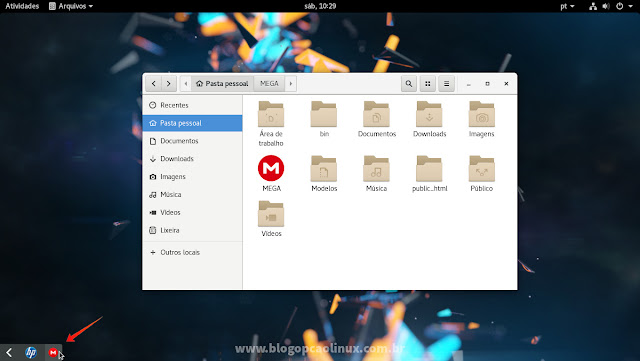Click the Recentes clock icon in sidebar

click(153, 105)
